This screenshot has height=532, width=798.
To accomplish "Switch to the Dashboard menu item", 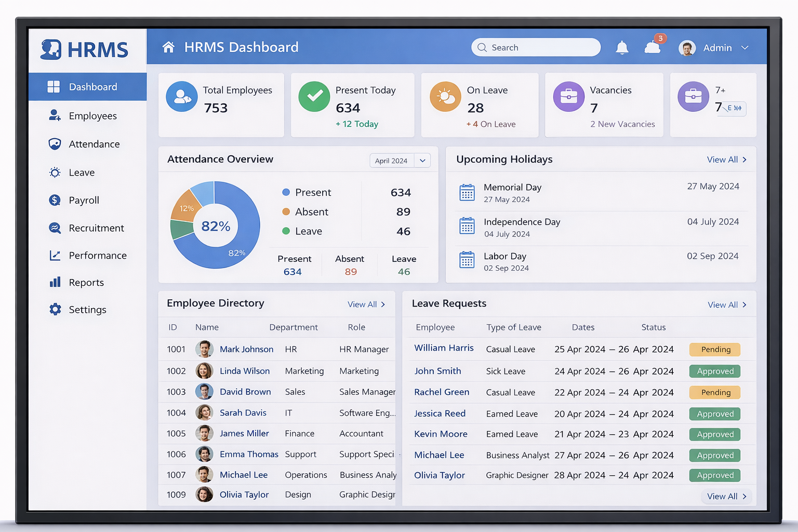I will pos(93,87).
